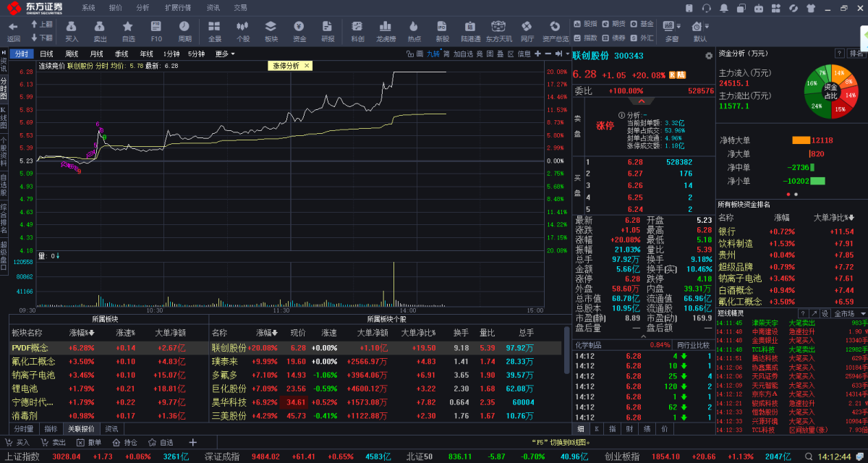
Task: Select the 周期 period clock icon
Action: point(185,30)
